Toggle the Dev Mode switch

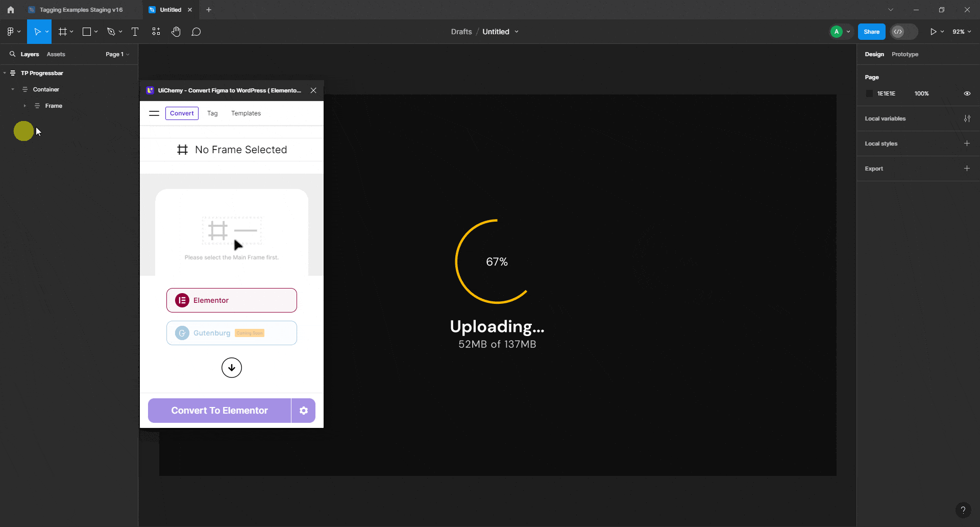903,31
